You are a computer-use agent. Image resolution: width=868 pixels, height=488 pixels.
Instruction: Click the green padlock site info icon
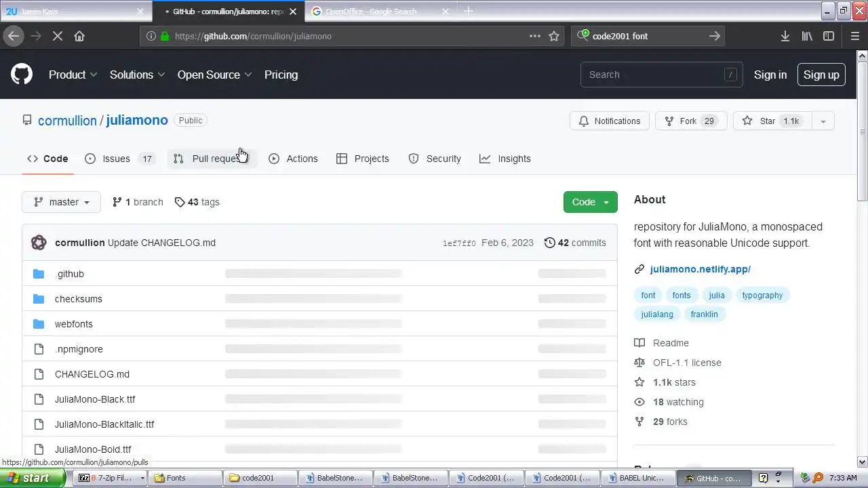[165, 36]
